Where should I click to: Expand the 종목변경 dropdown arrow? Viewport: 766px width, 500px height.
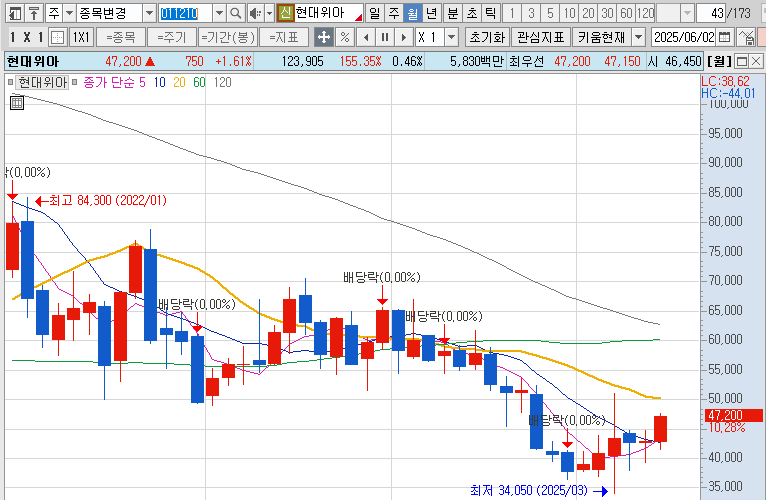pos(149,13)
